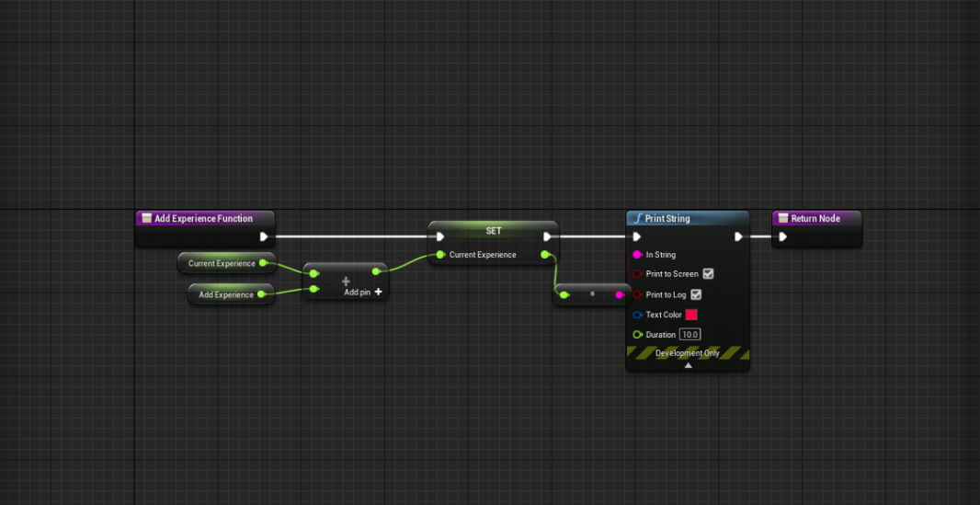Open the red Text Color swatch
The width and height of the screenshot is (980, 505).
(691, 315)
